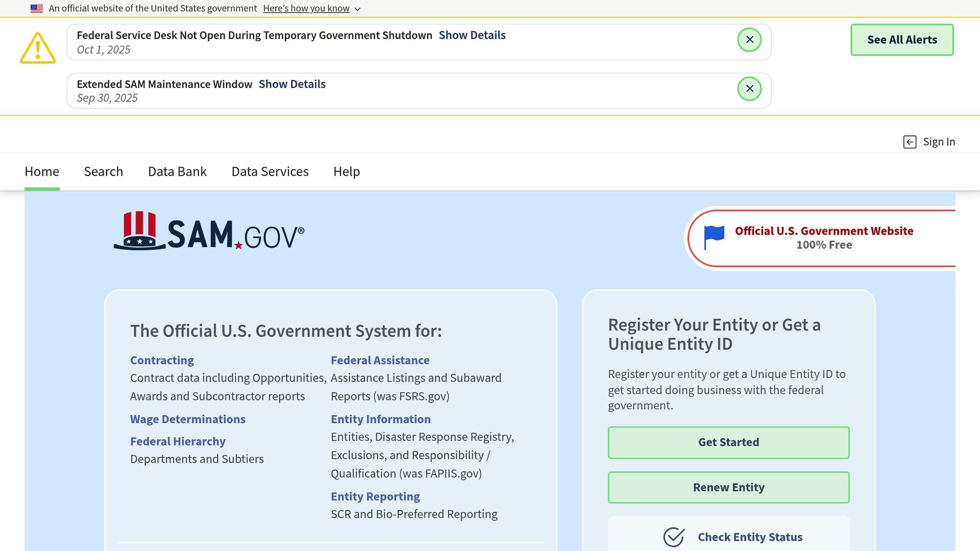Open the Data Services section

click(269, 171)
